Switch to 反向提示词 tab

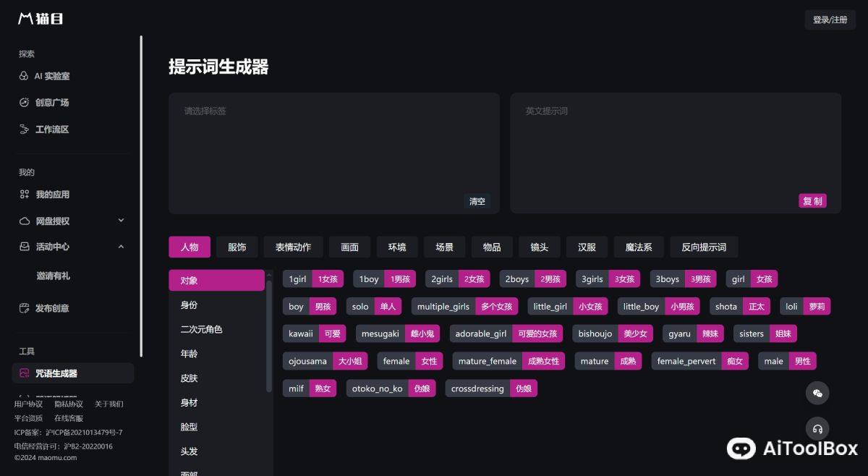[x=704, y=247]
